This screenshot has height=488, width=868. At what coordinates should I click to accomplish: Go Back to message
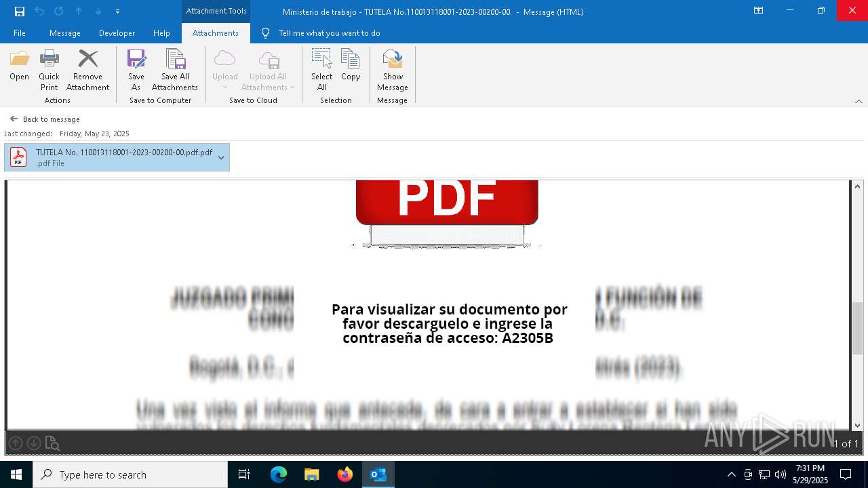click(x=45, y=119)
